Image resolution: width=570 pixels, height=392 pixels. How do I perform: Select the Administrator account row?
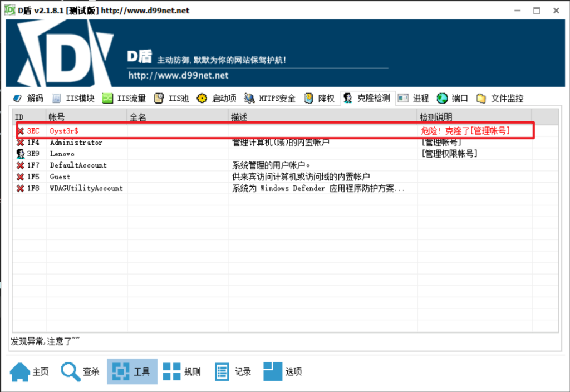pyautogui.click(x=76, y=143)
